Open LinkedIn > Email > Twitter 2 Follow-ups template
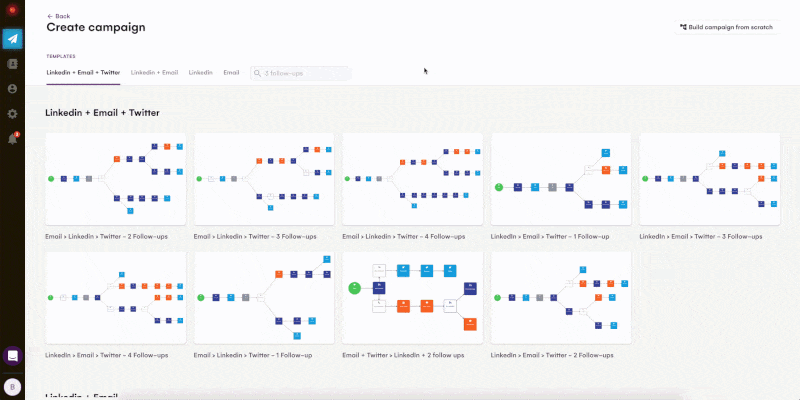Screen dimensions: 800x400 [x=561, y=297]
